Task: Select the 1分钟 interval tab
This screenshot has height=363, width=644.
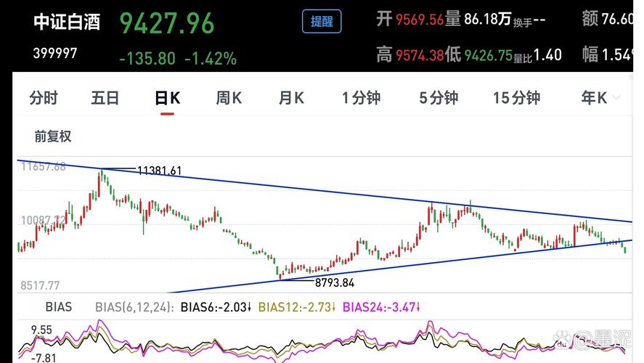Action: (362, 99)
